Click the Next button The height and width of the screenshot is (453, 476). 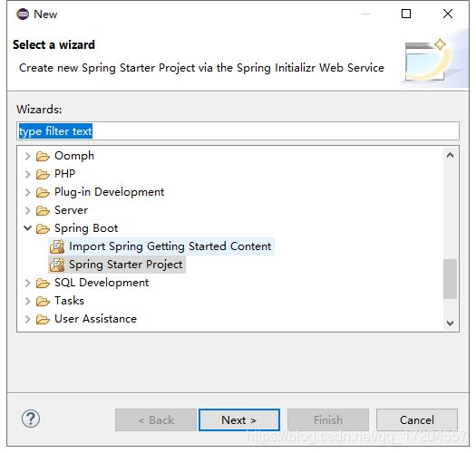tap(239, 419)
